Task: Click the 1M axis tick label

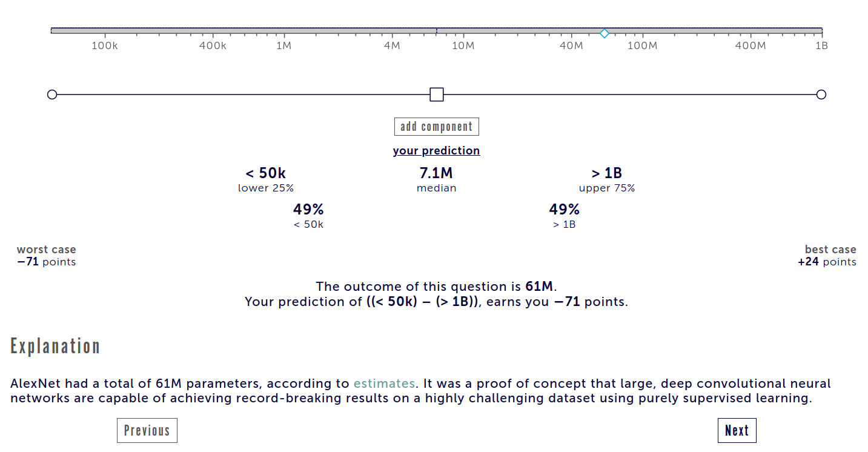Action: coord(283,46)
